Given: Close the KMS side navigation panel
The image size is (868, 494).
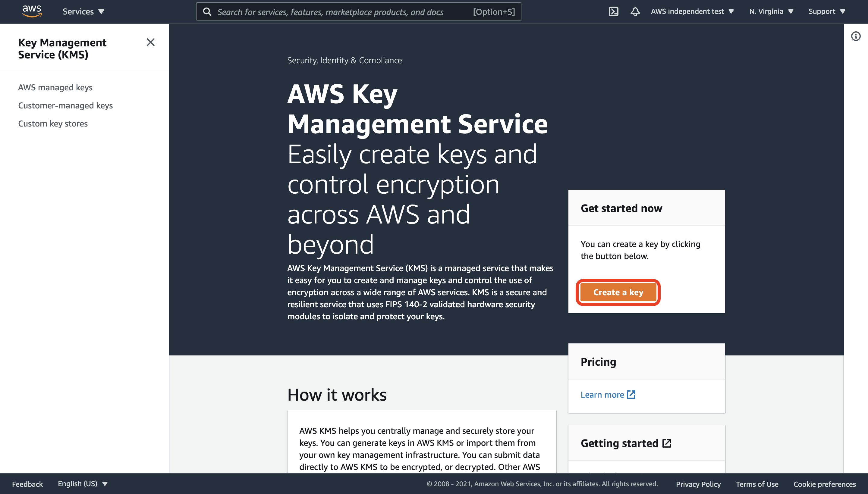Looking at the screenshot, I should point(151,42).
